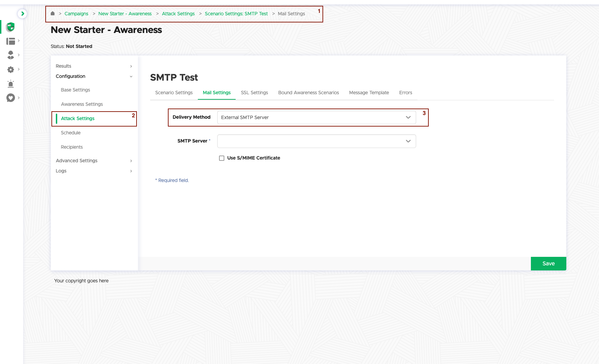Open Awareness Settings in sidebar
The height and width of the screenshot is (364, 599).
click(x=82, y=104)
